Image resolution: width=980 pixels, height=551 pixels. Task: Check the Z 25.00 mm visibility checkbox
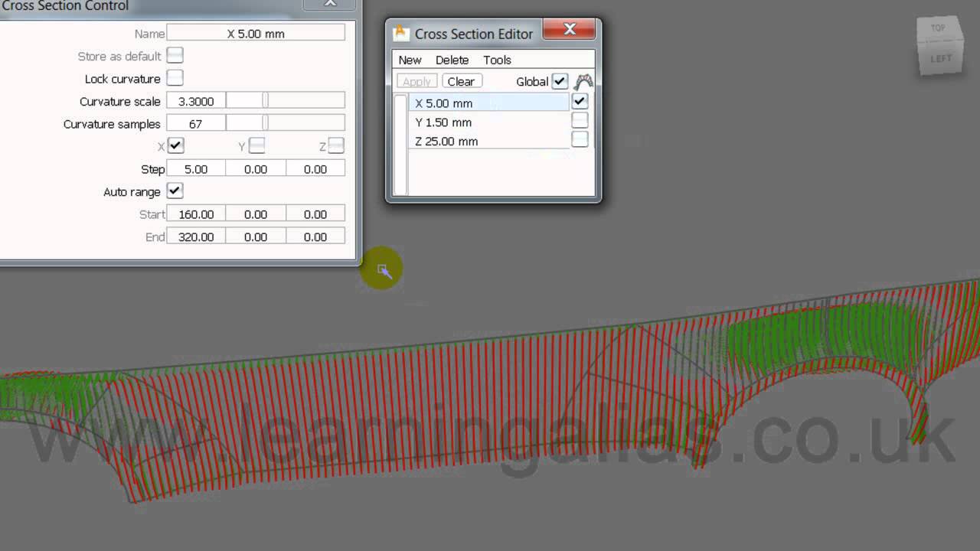click(580, 139)
